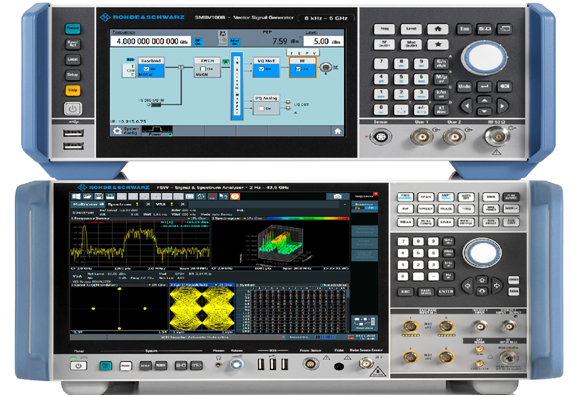The width and height of the screenshot is (571, 397).
Task: Click the orange help question-mark icon
Action: pyautogui.click(x=235, y=196)
